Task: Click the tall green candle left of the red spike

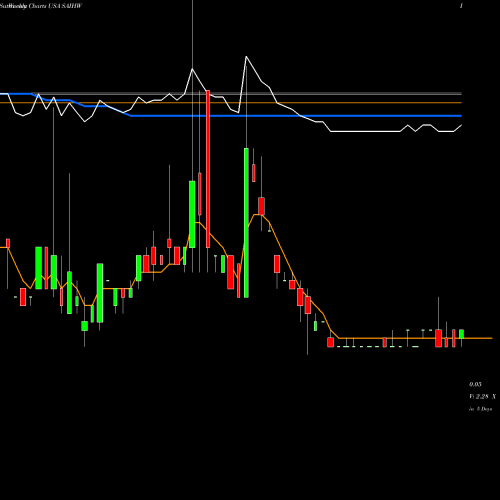Action: pos(192,214)
